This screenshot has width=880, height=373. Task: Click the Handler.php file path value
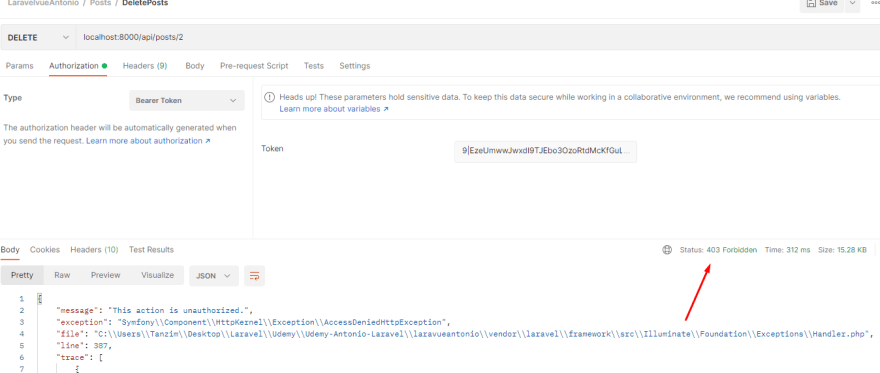click(x=482, y=334)
